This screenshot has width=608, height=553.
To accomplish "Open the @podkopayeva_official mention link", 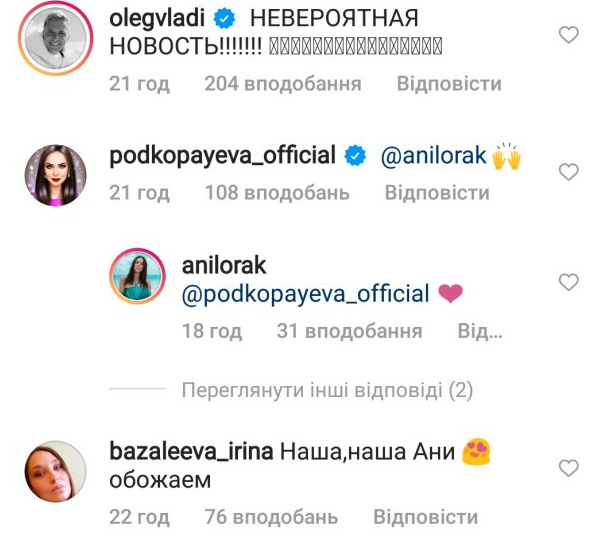I will (306, 294).
